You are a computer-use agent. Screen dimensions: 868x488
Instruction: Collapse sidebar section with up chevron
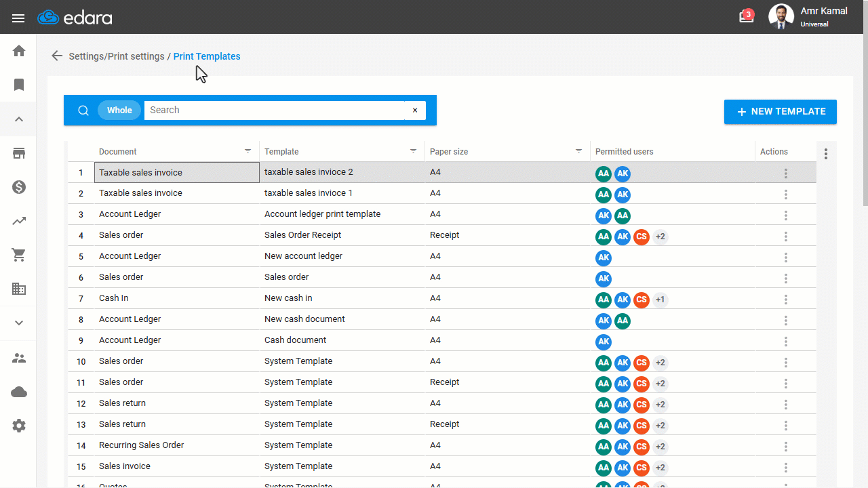pos(19,119)
